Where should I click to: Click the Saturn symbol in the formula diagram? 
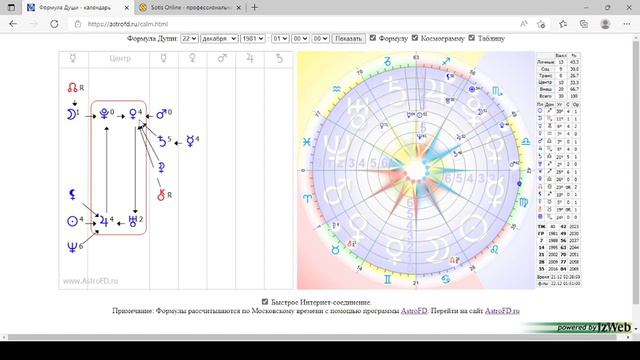(162, 141)
